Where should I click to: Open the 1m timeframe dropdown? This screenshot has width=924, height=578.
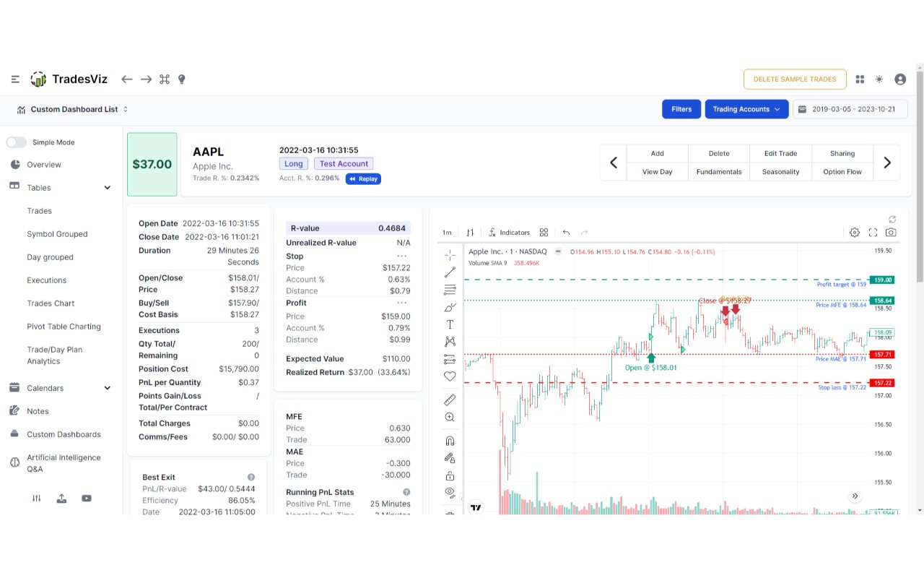pos(447,233)
